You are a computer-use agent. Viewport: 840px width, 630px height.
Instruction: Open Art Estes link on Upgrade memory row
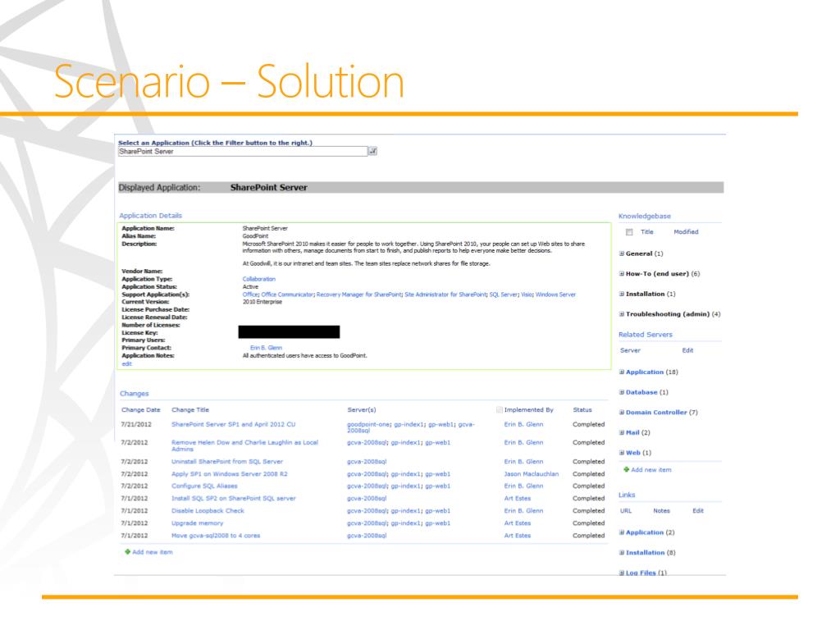[x=518, y=523]
